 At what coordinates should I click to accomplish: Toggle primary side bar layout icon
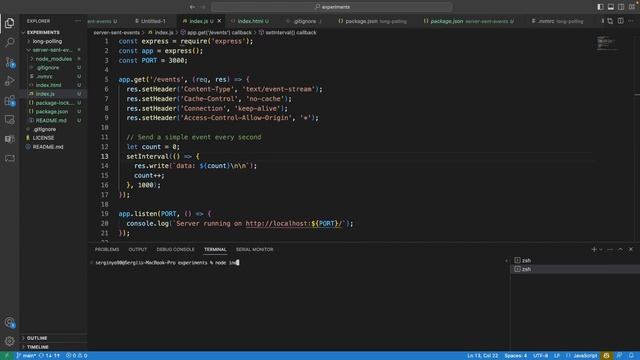click(x=600, y=7)
